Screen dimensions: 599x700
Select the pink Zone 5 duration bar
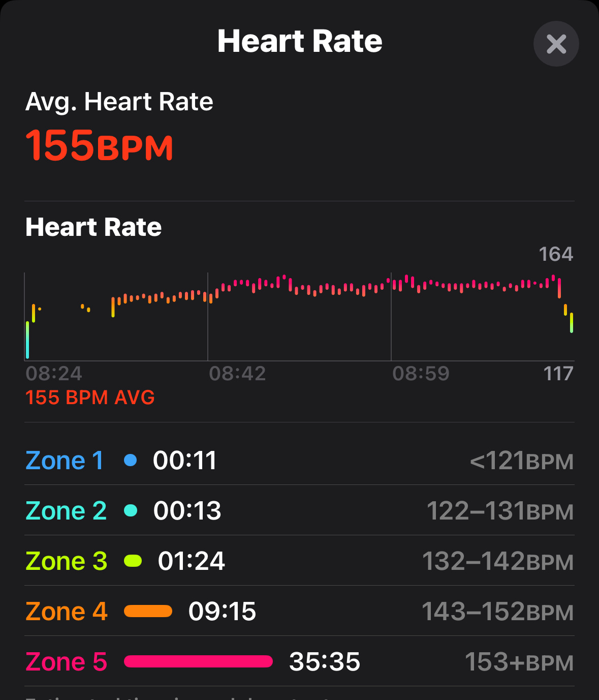click(199, 661)
